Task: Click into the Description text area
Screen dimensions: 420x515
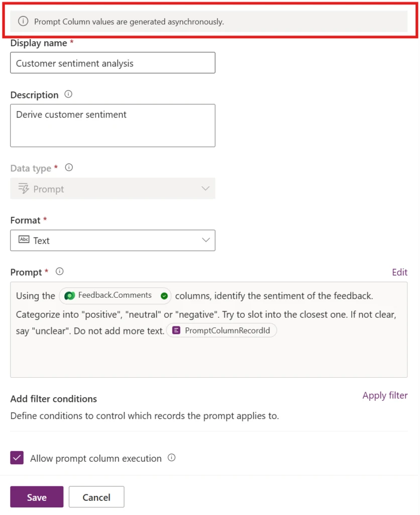Action: [x=113, y=125]
